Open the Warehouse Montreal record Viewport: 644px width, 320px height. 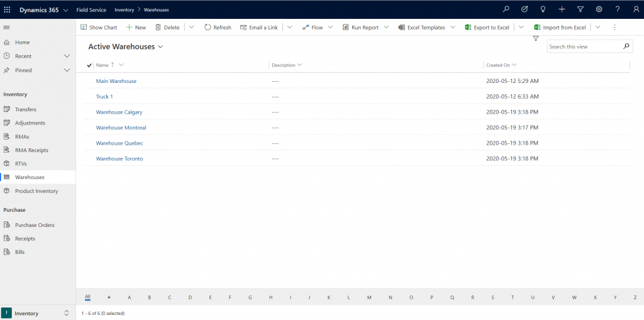click(x=121, y=128)
